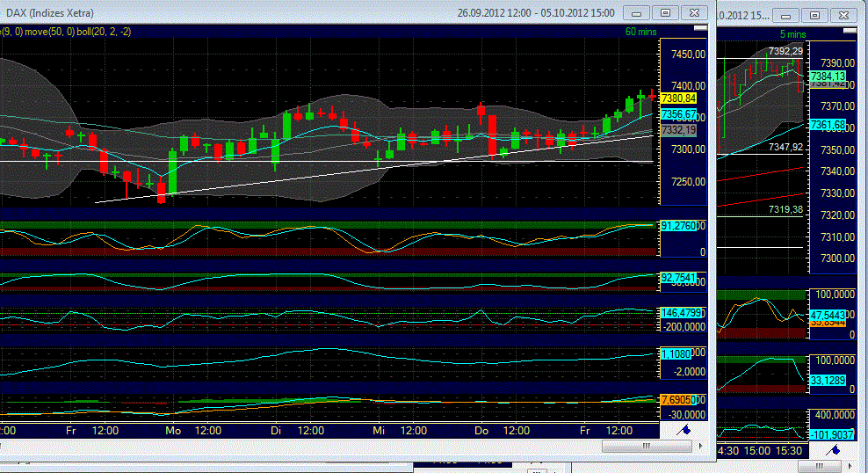The height and width of the screenshot is (473, 868).
Task: Close the DAX 60 mins chart window
Action: point(694,12)
